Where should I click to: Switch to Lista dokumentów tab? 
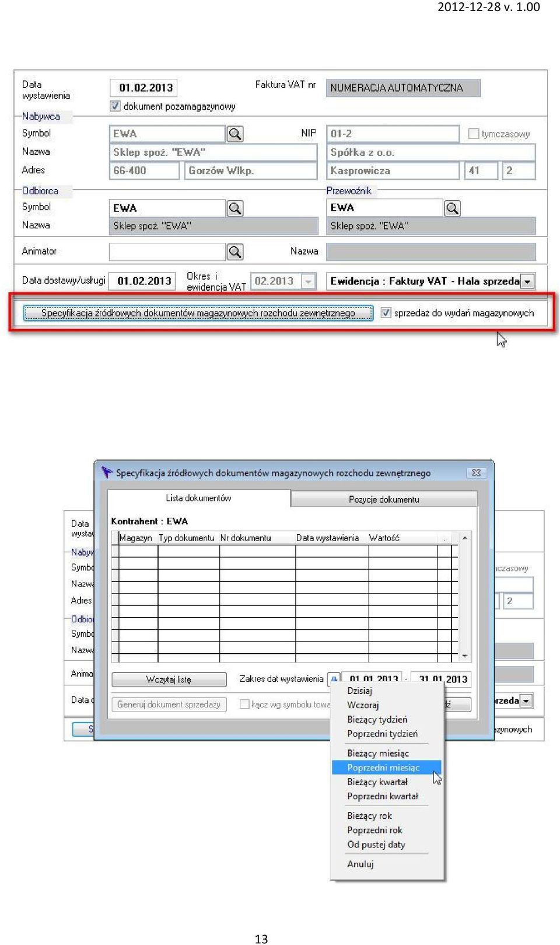[x=198, y=498]
